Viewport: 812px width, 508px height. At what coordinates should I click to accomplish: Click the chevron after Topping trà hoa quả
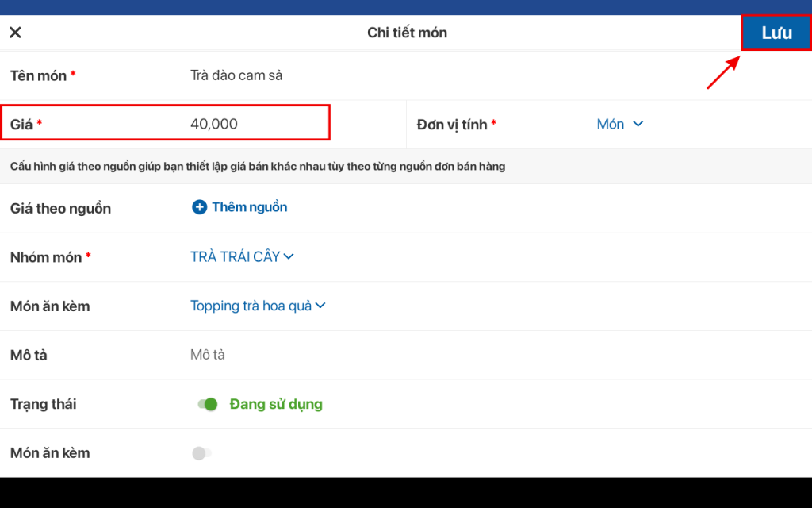click(x=321, y=306)
